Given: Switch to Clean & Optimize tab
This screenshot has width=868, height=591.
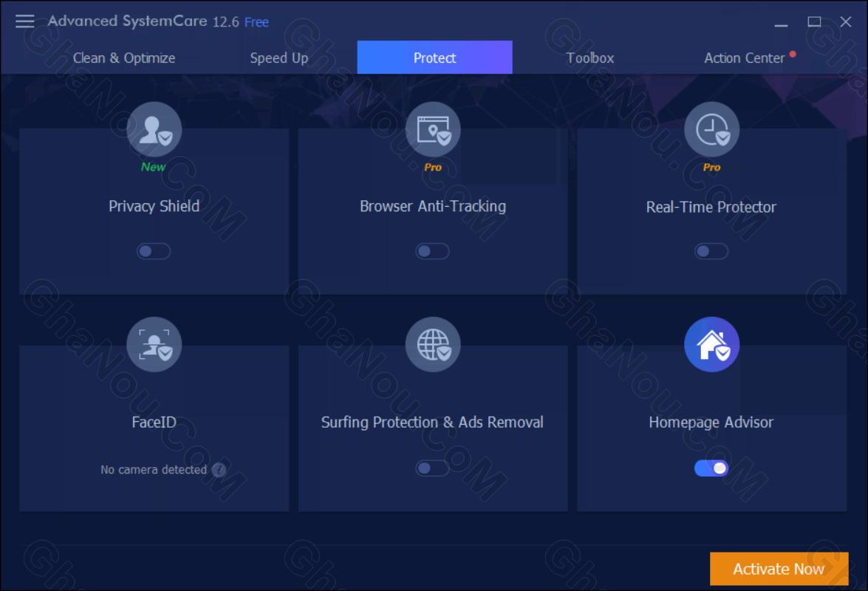Looking at the screenshot, I should click(x=124, y=58).
